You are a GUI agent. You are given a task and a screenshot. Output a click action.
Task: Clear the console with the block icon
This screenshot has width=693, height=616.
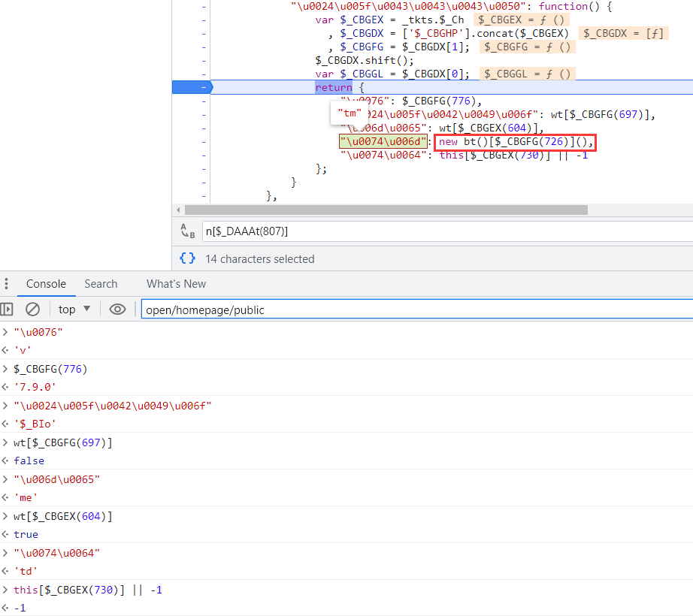point(32,309)
